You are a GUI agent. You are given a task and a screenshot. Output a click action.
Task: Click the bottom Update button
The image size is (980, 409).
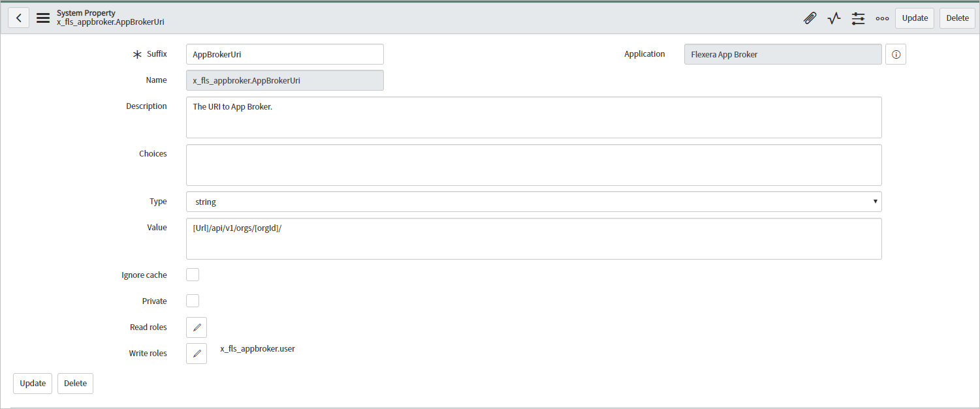click(x=33, y=384)
